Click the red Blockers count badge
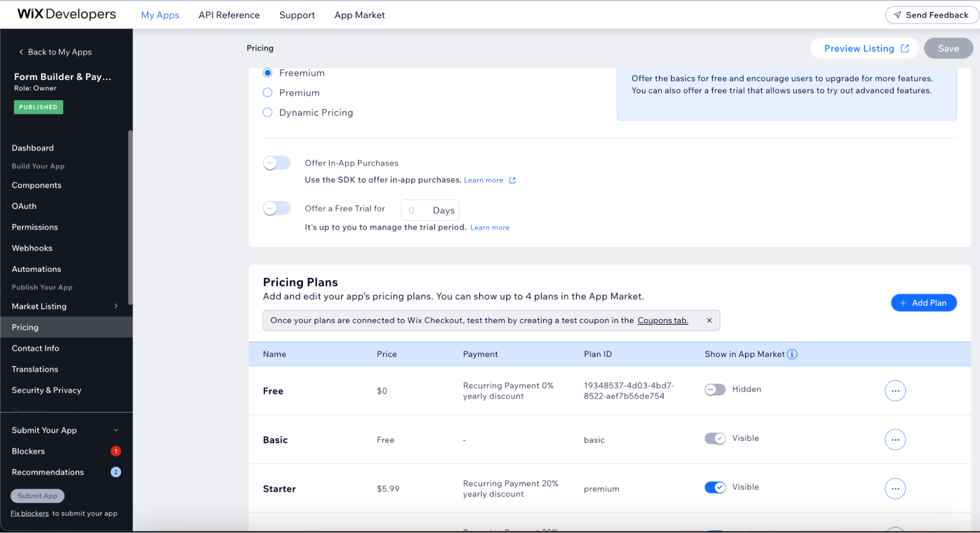 [116, 451]
